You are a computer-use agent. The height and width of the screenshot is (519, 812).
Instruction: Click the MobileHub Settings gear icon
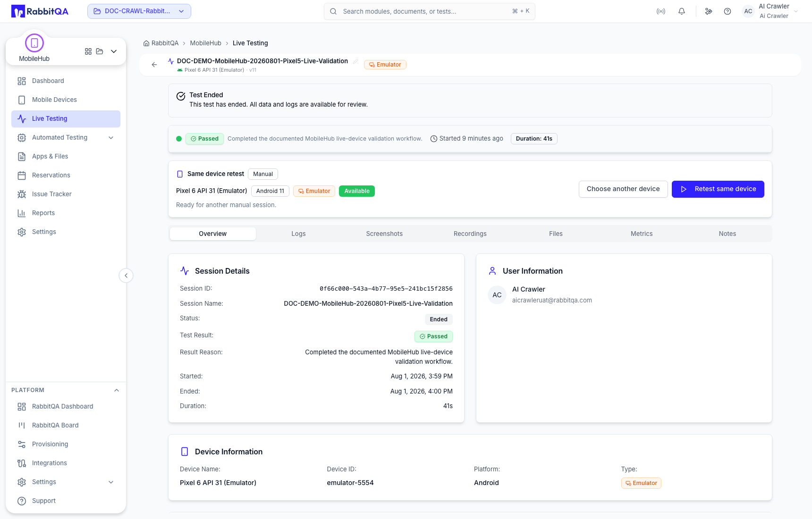[x=22, y=232]
